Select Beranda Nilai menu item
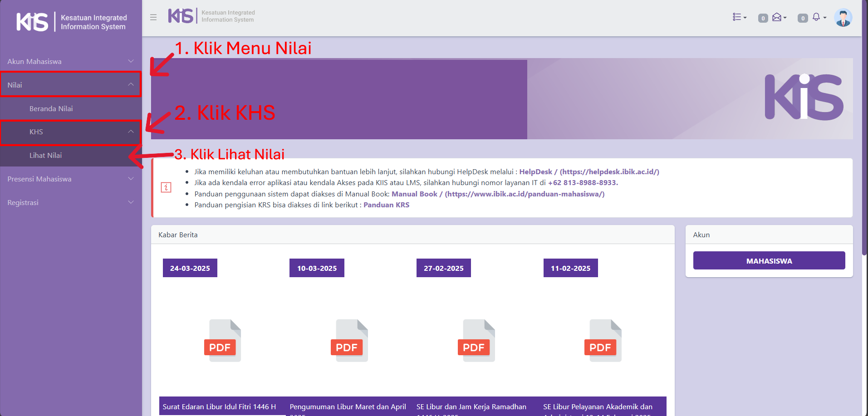Image resolution: width=868 pixels, height=416 pixels. pyautogui.click(x=51, y=108)
